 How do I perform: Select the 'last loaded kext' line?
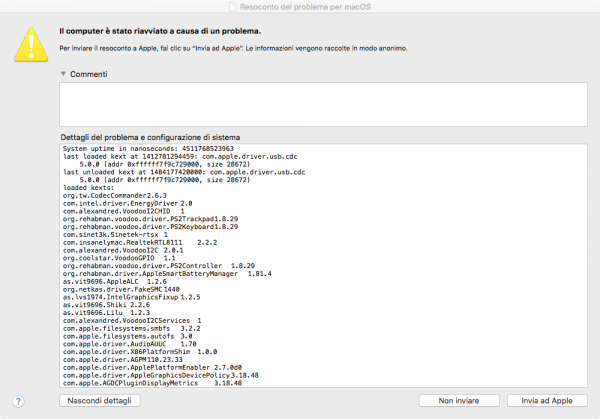(180, 157)
